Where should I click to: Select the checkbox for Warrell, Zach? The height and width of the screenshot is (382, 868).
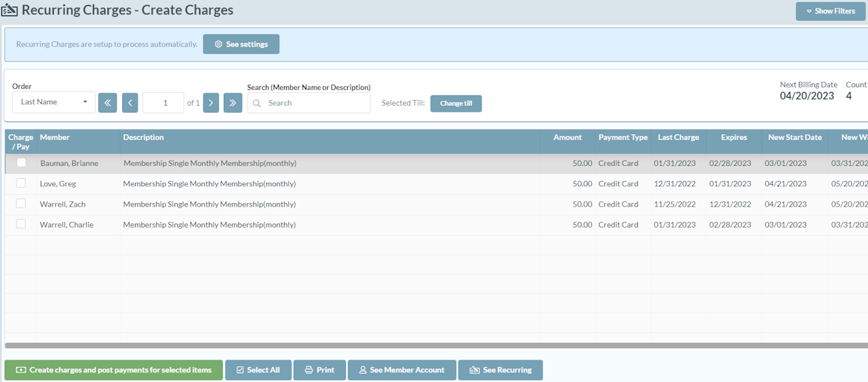tap(21, 203)
